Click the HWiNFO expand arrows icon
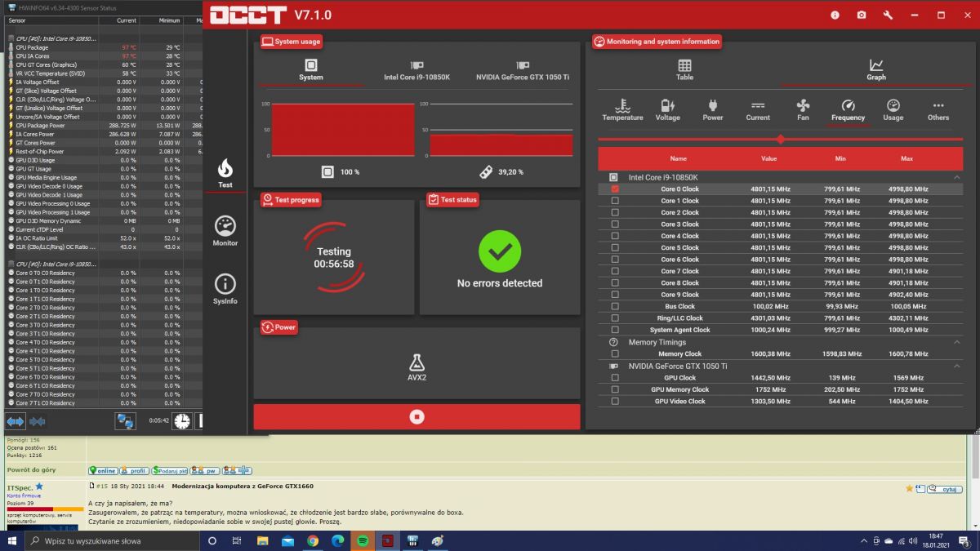Image resolution: width=980 pixels, height=551 pixels. [x=16, y=421]
